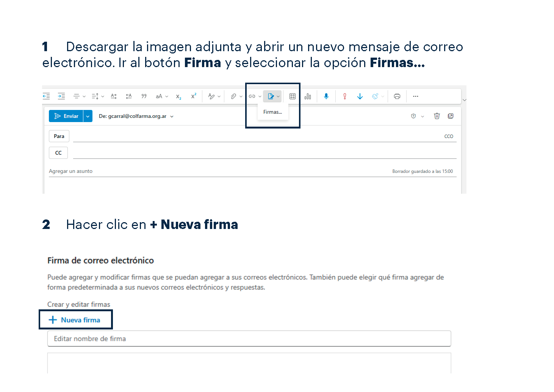Select the Firmas... menu option
Image resolution: width=554 pixels, height=392 pixels.
click(x=272, y=112)
